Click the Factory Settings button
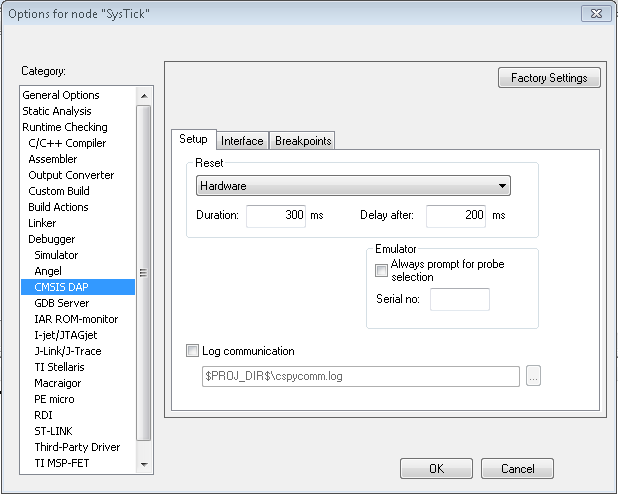This screenshot has height=496, width=618. 549,78
